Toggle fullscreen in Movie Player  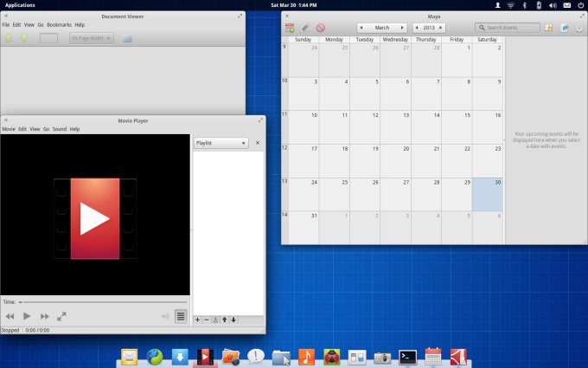pyautogui.click(x=61, y=317)
